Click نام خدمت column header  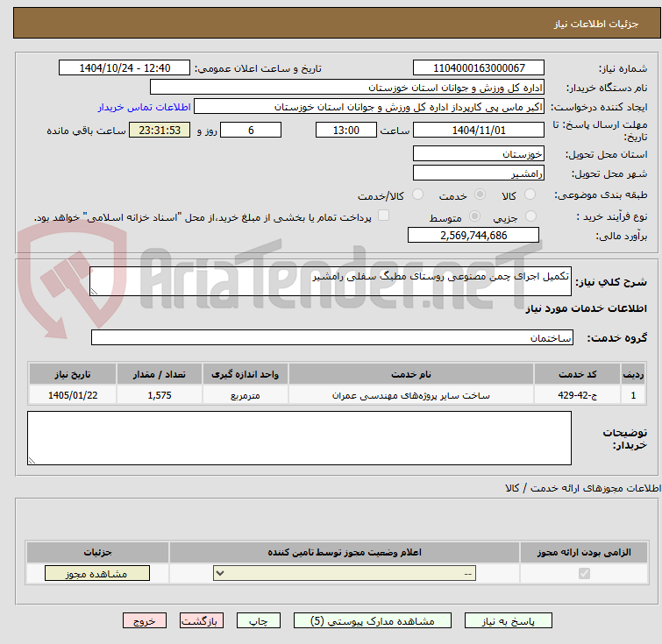tap(411, 374)
